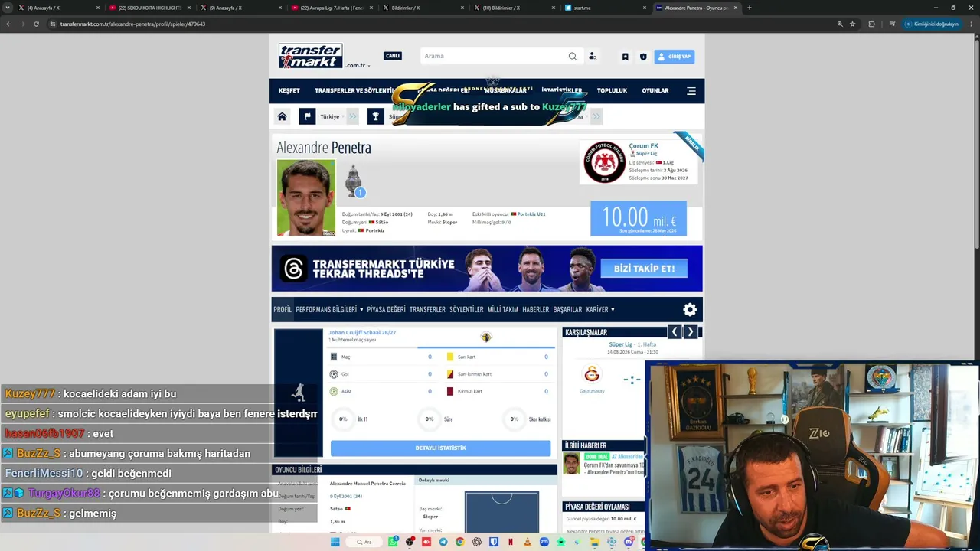Screen dimensions: 980x551
Task: Select the Milli Takım tab
Action: point(503,309)
